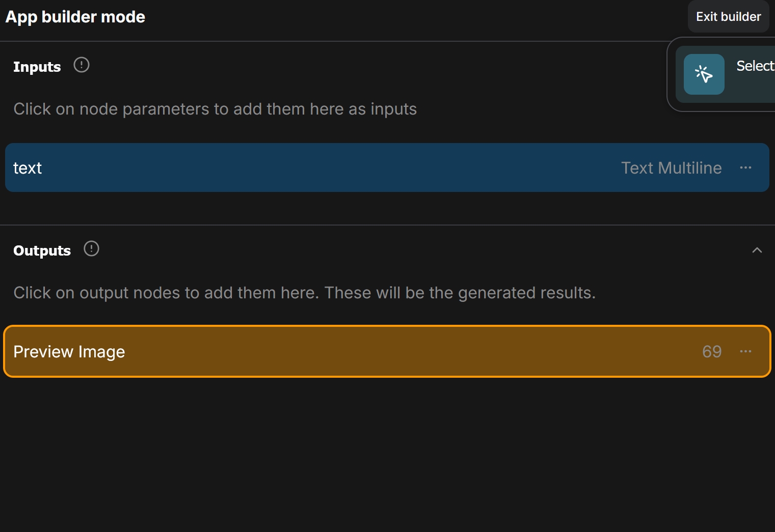Open the three-dot menu on the Preview Image row
Image resolution: width=775 pixels, height=532 pixels.
click(x=745, y=351)
